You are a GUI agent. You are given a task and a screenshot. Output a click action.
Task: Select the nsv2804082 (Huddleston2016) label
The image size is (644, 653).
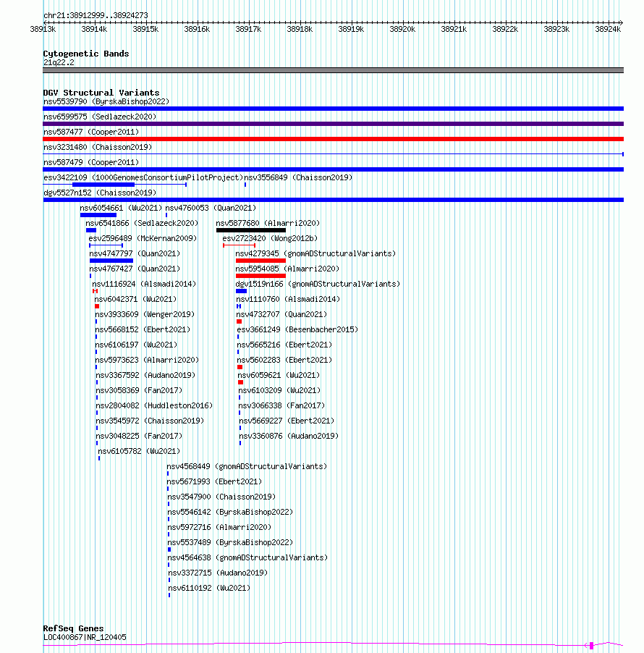[154, 405]
